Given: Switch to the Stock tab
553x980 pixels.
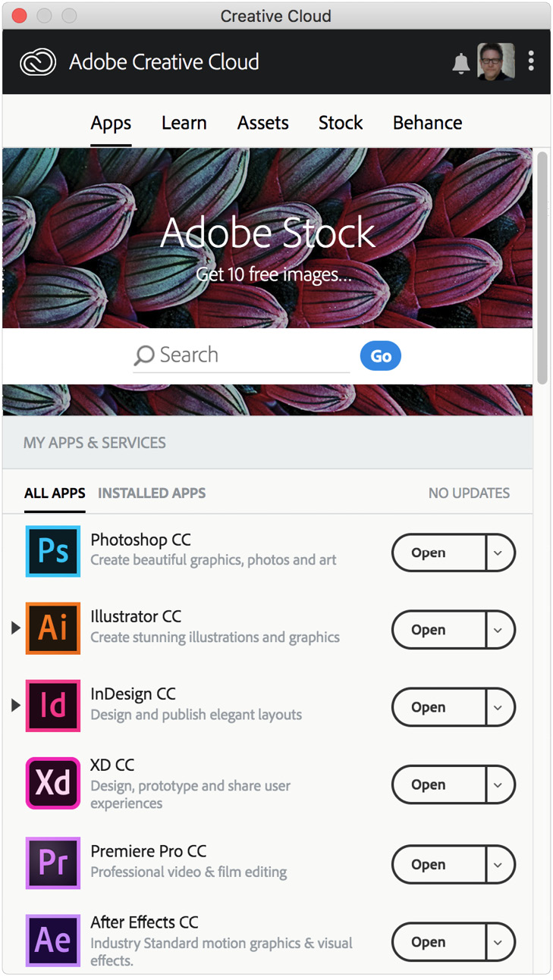Looking at the screenshot, I should pyautogui.click(x=341, y=123).
